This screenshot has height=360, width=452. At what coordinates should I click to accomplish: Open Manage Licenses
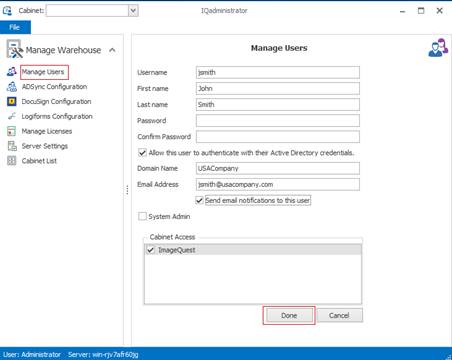point(47,131)
